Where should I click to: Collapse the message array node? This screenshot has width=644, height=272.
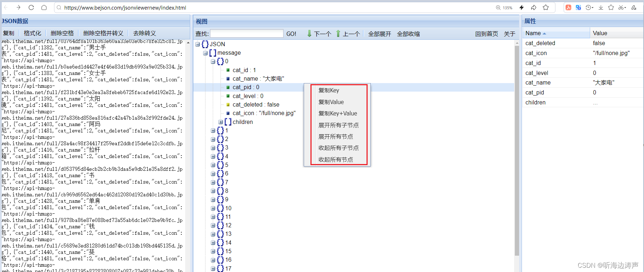[x=205, y=53]
